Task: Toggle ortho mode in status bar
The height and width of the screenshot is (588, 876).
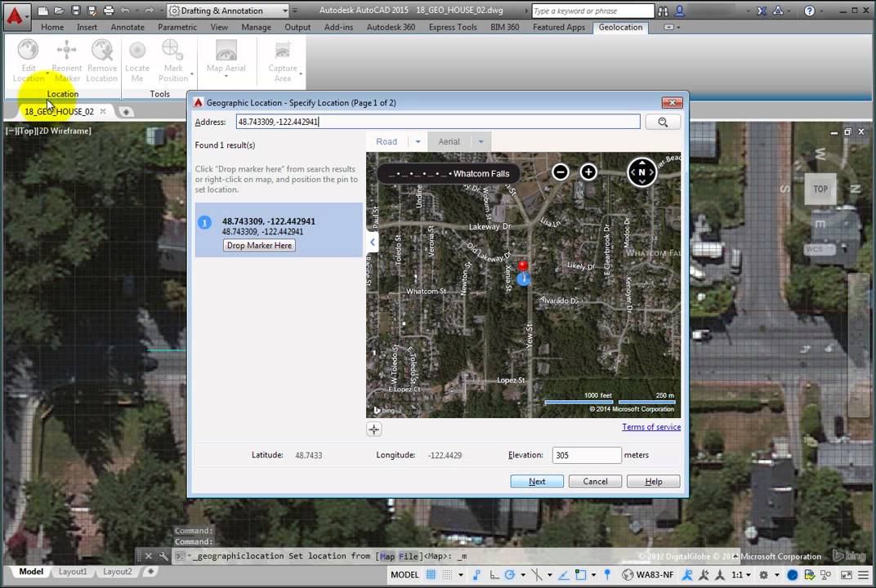Action: 494,575
